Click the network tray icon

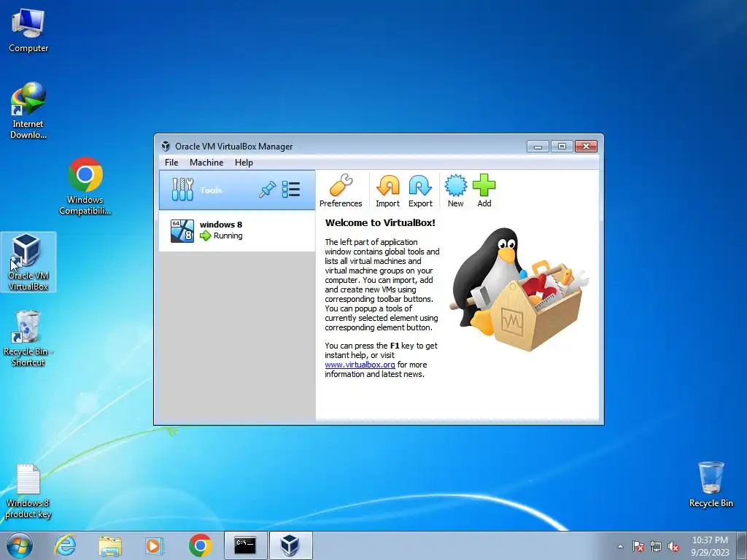click(656, 546)
